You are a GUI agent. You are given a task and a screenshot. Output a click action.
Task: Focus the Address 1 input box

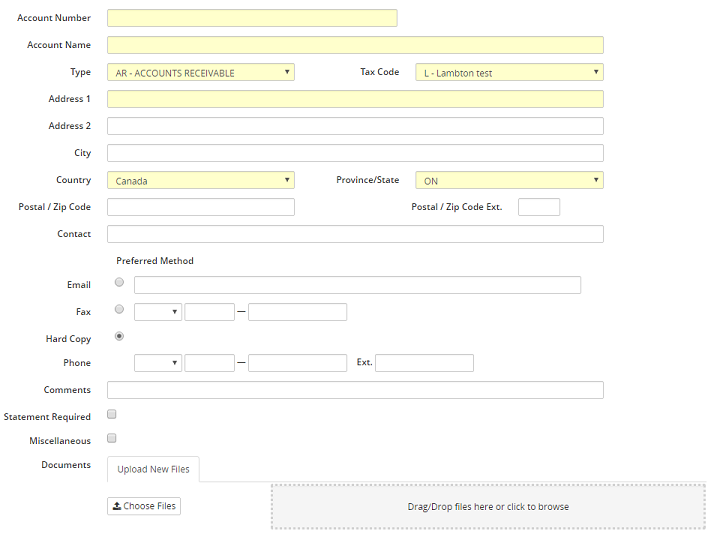click(x=355, y=99)
